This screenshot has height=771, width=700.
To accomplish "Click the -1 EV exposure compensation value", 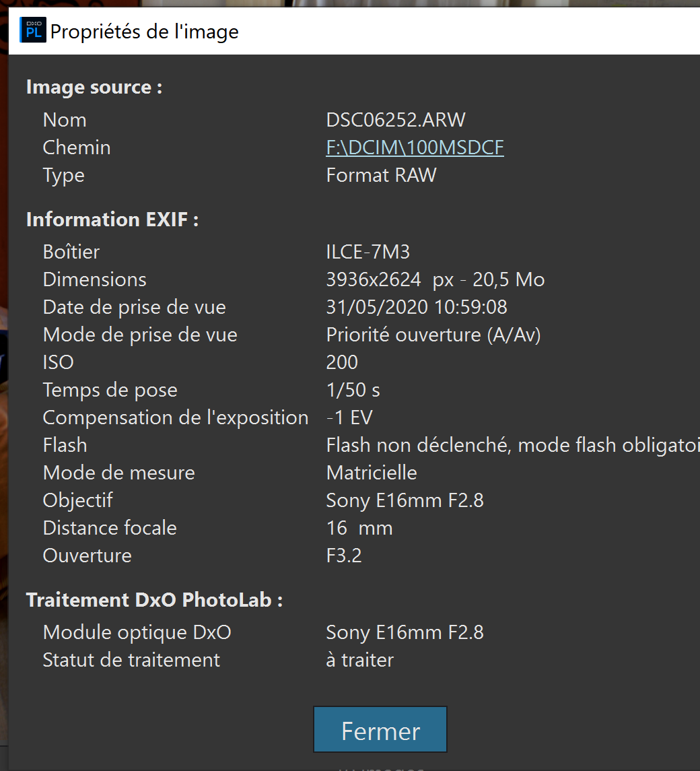I will 349,417.
